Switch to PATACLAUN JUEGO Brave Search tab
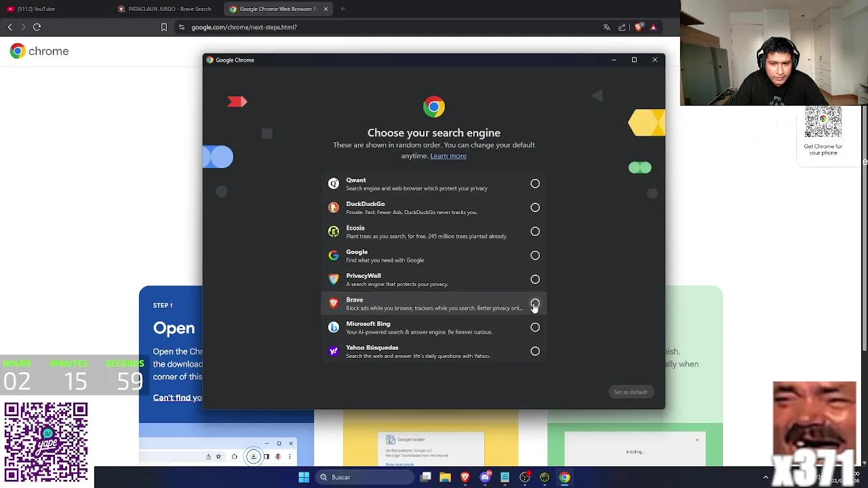Image resolution: width=868 pixels, height=488 pixels. click(166, 9)
